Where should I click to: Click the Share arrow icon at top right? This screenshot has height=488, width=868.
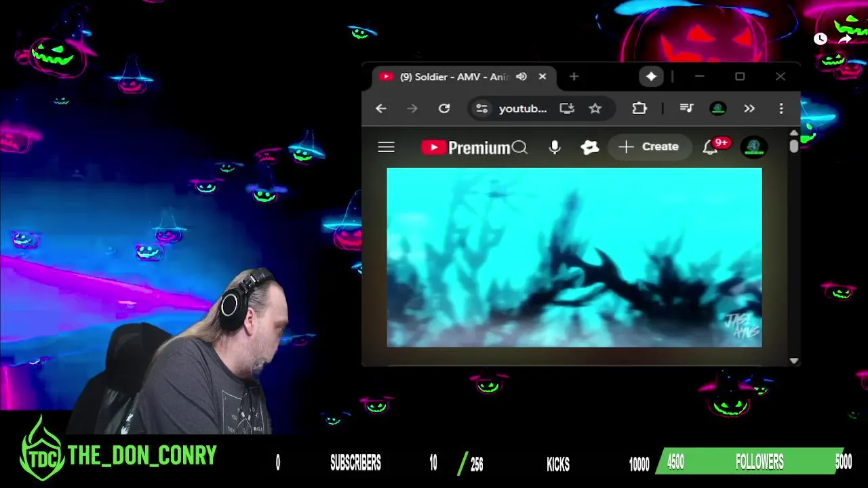[845, 39]
